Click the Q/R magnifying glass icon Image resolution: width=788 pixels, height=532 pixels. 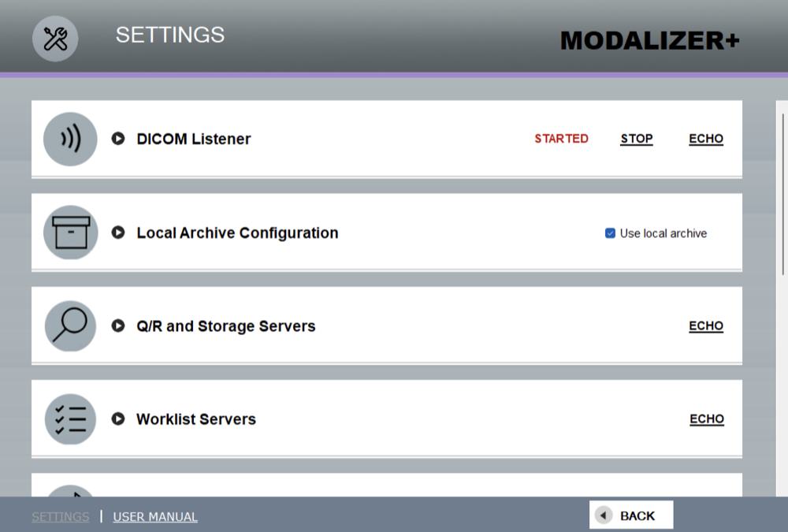click(70, 326)
